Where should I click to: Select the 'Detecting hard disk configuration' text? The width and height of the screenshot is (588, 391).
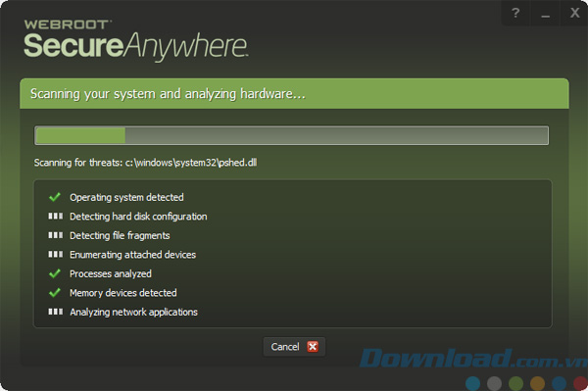(x=138, y=217)
